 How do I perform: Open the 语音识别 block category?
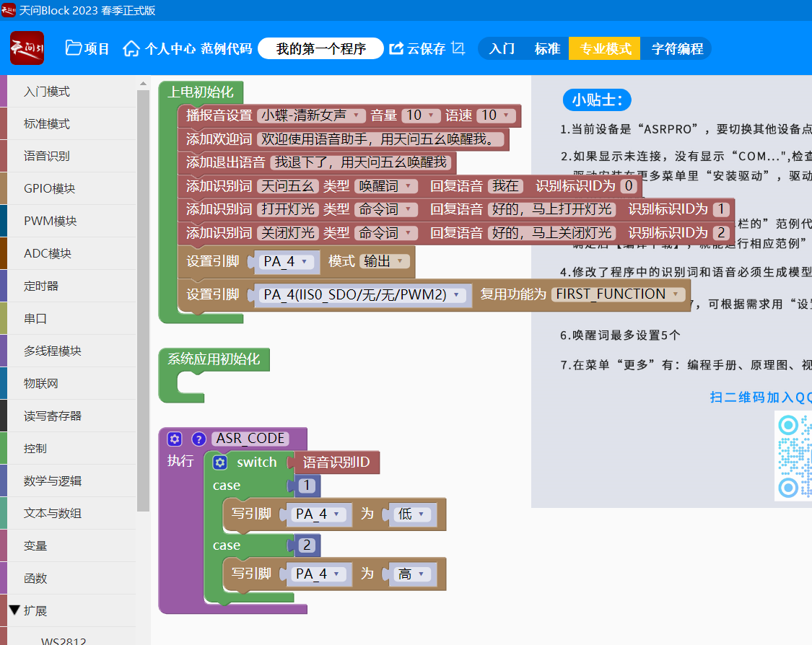(71, 156)
